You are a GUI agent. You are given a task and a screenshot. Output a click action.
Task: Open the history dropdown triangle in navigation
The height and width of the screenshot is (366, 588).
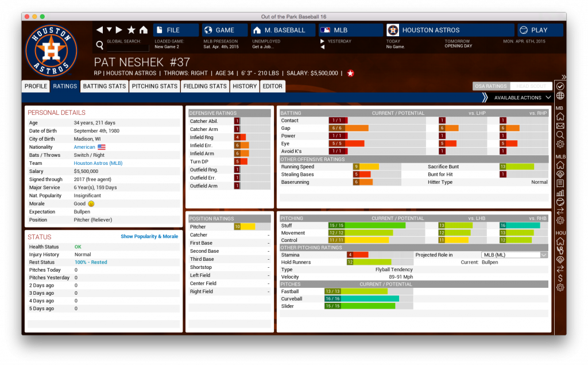coord(109,29)
